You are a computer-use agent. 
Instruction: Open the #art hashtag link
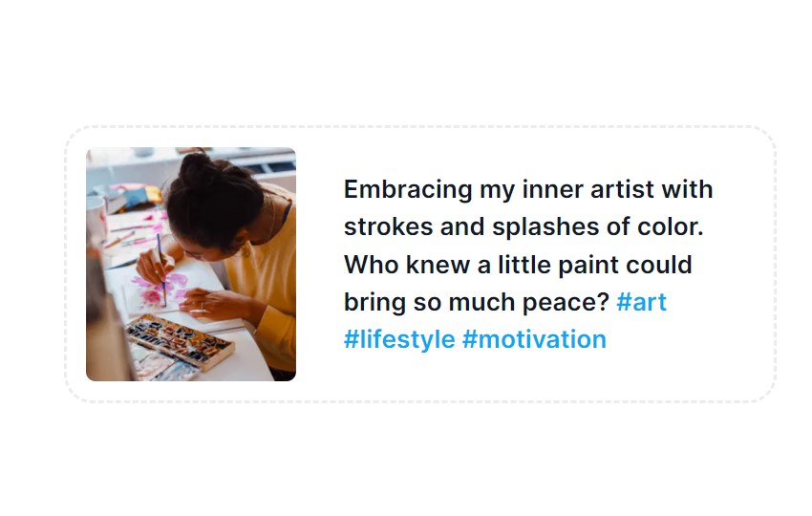click(641, 302)
